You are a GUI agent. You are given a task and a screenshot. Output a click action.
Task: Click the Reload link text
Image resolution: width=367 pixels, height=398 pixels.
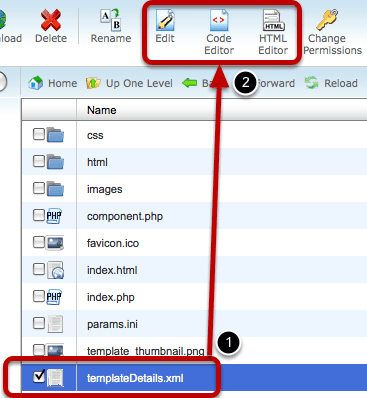click(x=341, y=83)
